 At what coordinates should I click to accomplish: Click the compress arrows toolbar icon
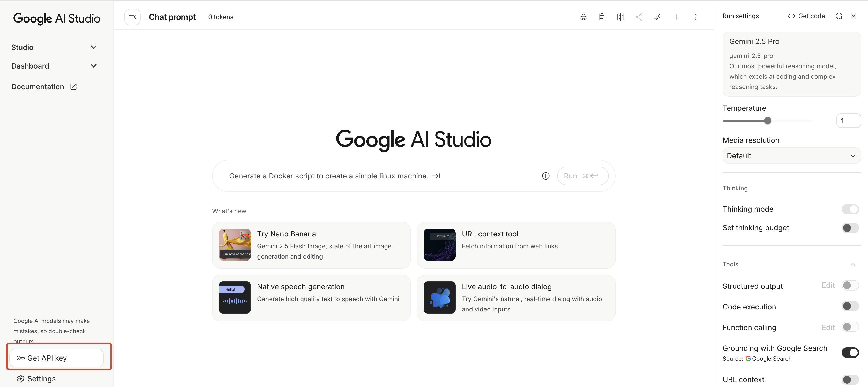tap(658, 17)
